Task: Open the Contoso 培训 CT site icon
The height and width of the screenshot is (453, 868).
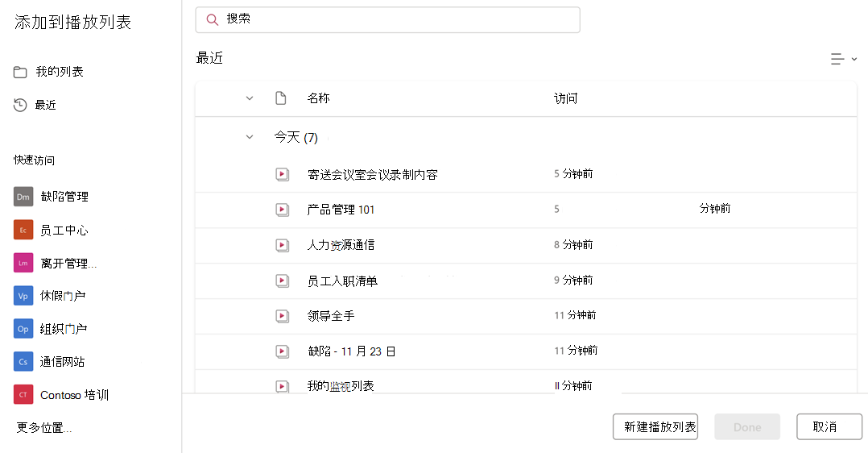Action: click(23, 395)
